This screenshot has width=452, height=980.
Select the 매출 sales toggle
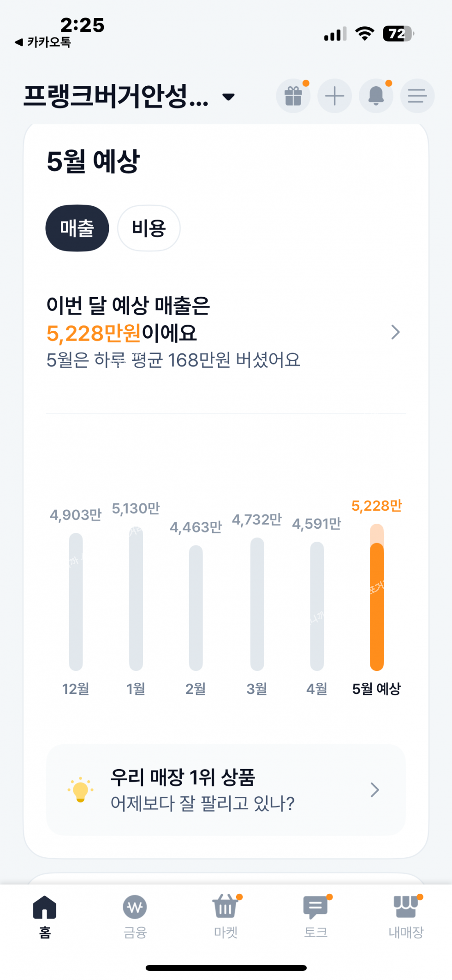(77, 228)
